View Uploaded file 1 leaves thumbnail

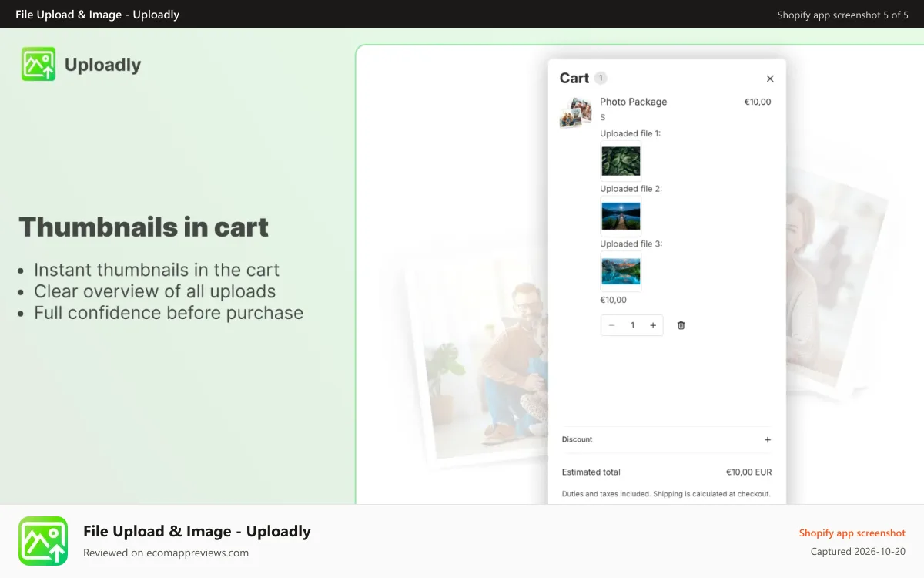[x=621, y=161]
